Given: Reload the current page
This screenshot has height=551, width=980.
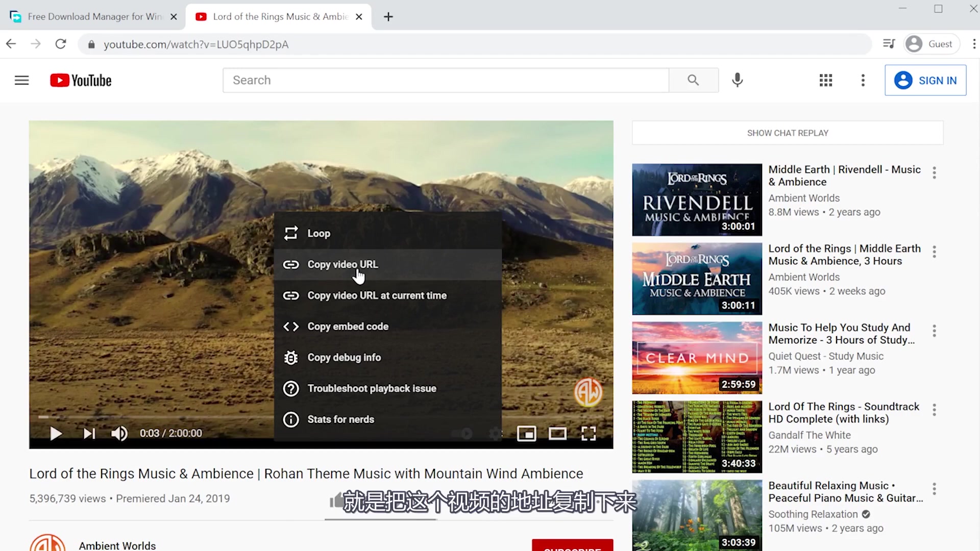Looking at the screenshot, I should click(x=61, y=44).
